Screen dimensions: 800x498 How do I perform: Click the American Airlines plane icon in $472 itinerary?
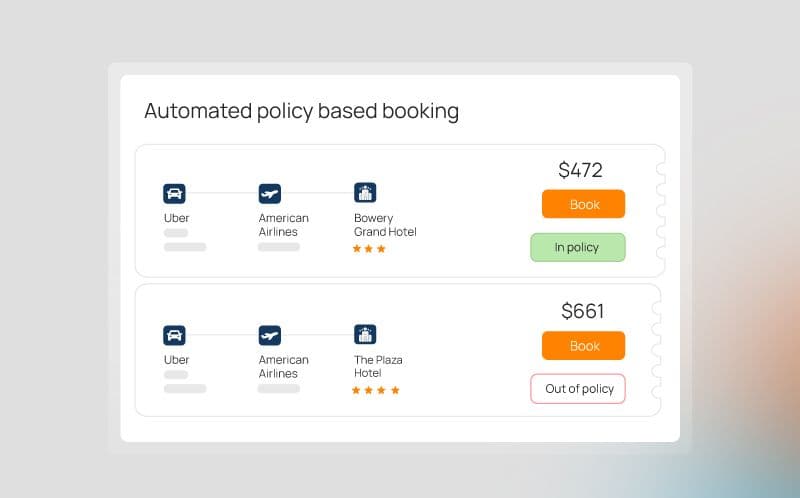(x=269, y=193)
